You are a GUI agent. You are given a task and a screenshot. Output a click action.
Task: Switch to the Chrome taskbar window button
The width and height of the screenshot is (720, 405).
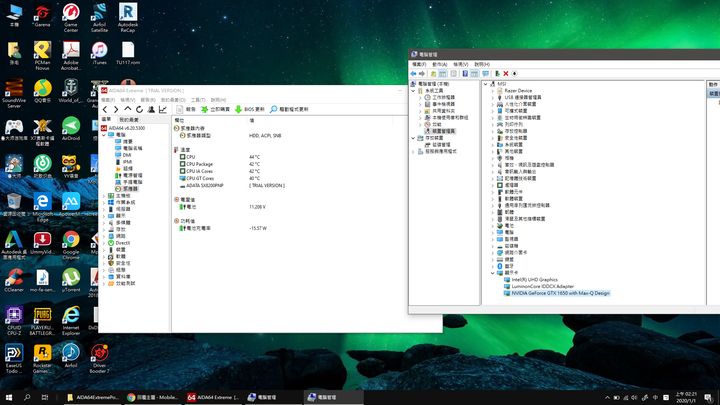click(x=152, y=397)
